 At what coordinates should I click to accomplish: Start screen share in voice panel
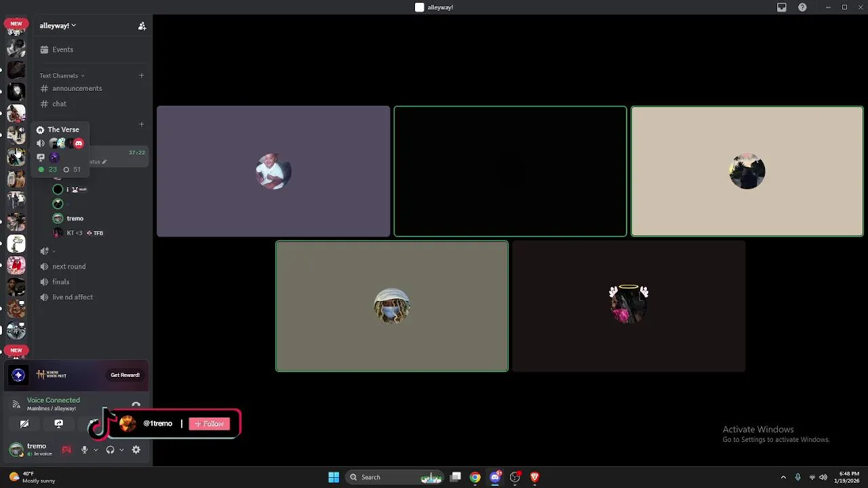58,424
